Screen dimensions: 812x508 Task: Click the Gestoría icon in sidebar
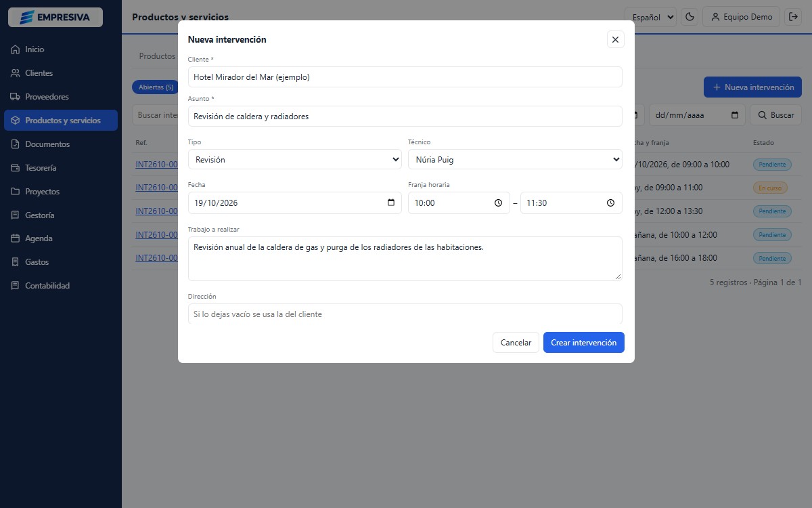pyautogui.click(x=15, y=215)
